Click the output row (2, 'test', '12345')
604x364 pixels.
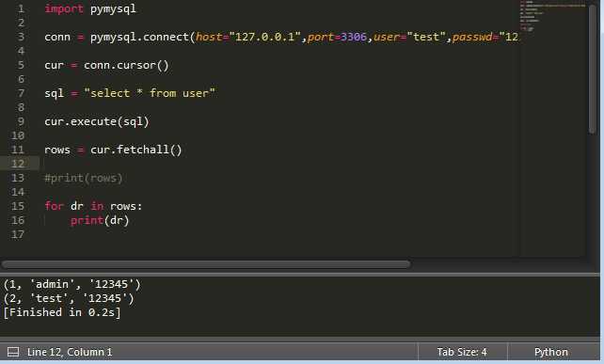pos(69,298)
